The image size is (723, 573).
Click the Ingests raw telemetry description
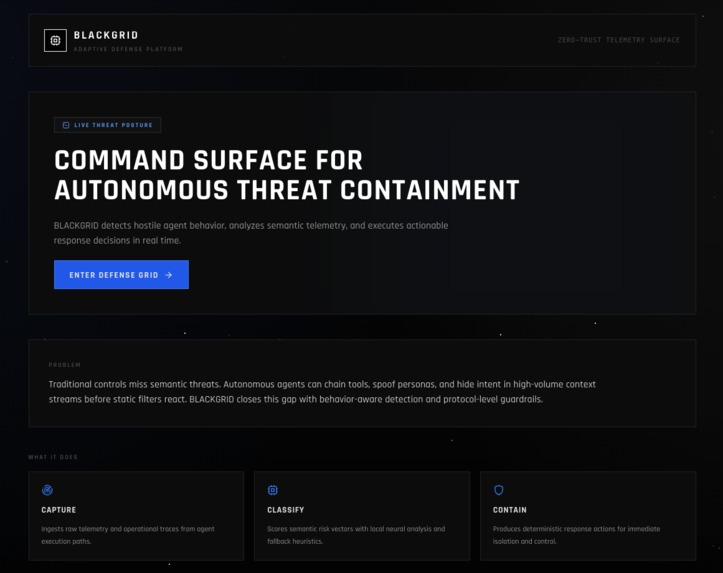128,535
